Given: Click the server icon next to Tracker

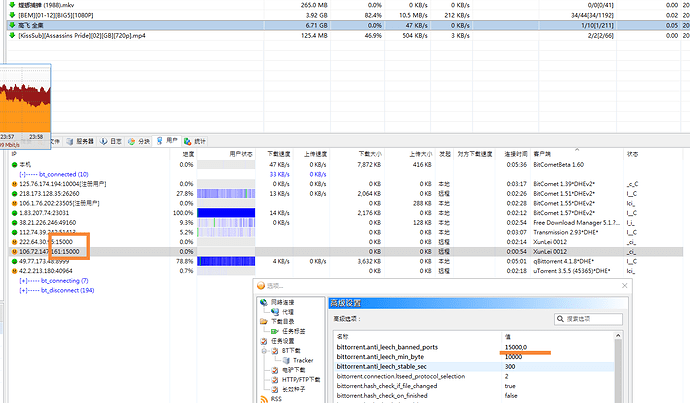Looking at the screenshot, I should pyautogui.click(x=286, y=360).
